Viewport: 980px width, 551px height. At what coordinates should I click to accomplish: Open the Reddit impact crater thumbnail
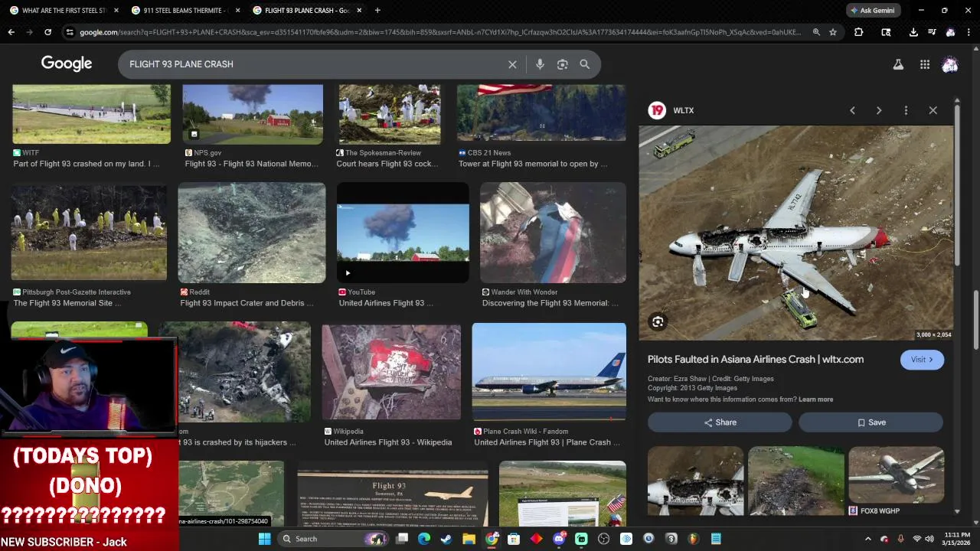click(x=252, y=233)
